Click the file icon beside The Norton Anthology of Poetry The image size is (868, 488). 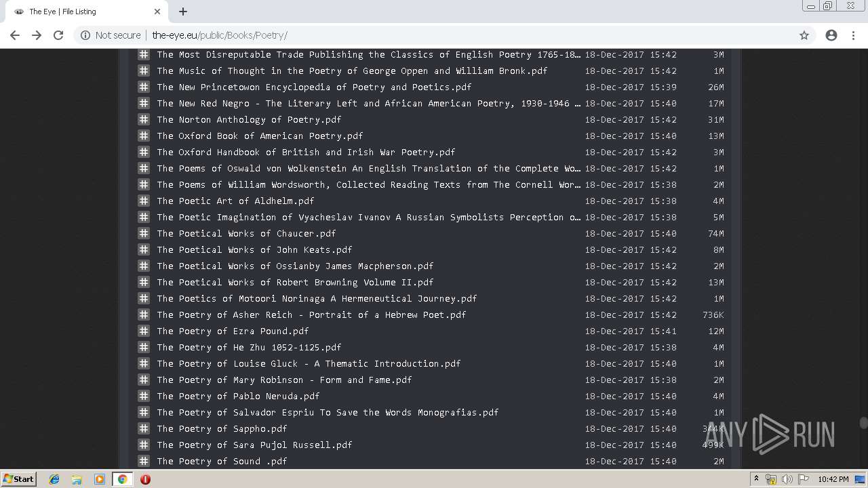coord(144,119)
